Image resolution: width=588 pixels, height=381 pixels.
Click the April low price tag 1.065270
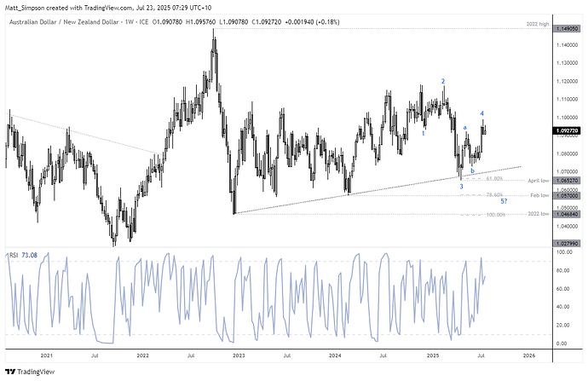click(568, 181)
